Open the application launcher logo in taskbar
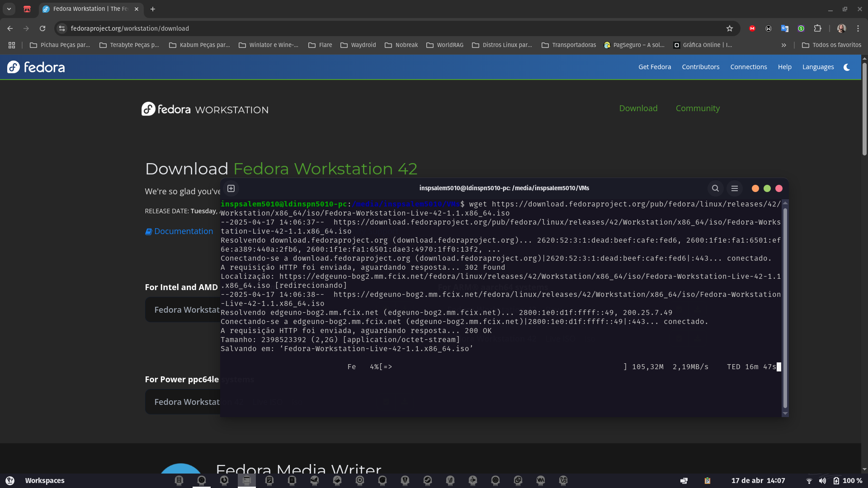Image resolution: width=868 pixels, height=488 pixels. [10, 481]
